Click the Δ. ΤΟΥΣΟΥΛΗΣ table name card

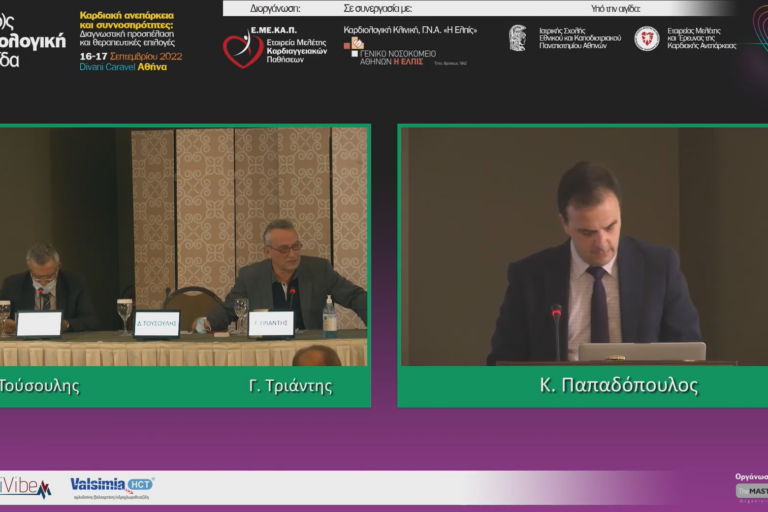coord(157,324)
